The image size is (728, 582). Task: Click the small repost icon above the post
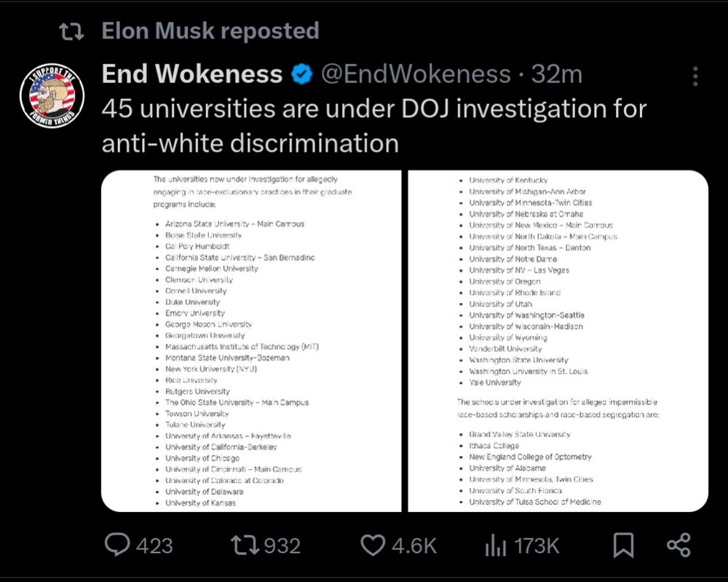[71, 31]
